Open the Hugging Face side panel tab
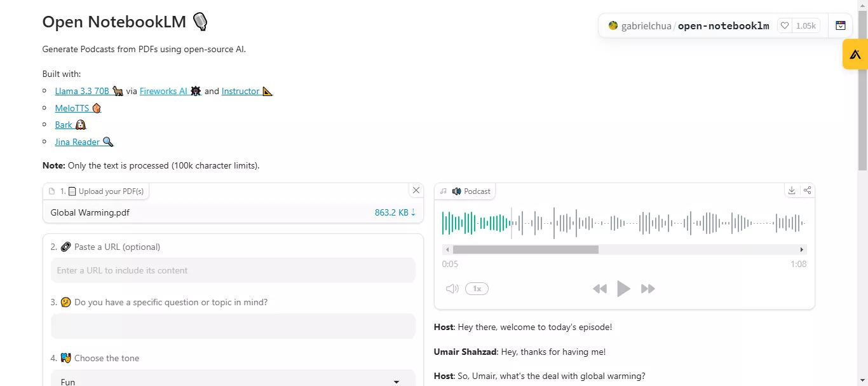 [x=855, y=54]
